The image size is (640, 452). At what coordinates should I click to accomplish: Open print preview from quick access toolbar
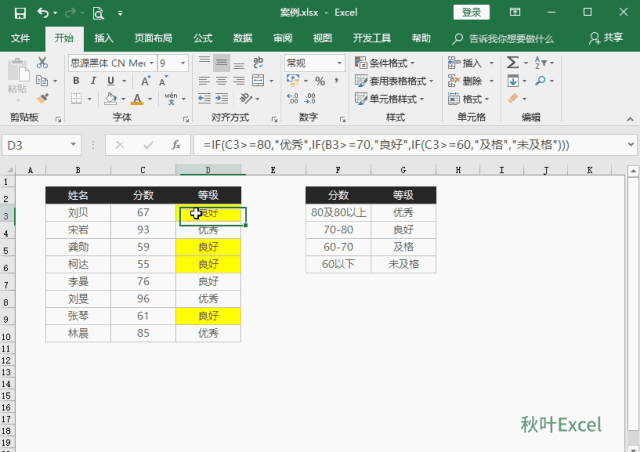click(x=98, y=13)
